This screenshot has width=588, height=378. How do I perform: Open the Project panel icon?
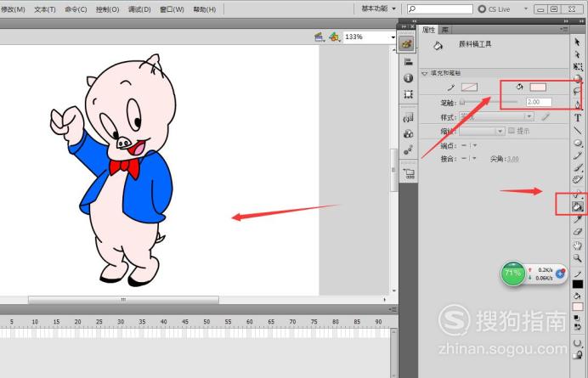coord(408,173)
